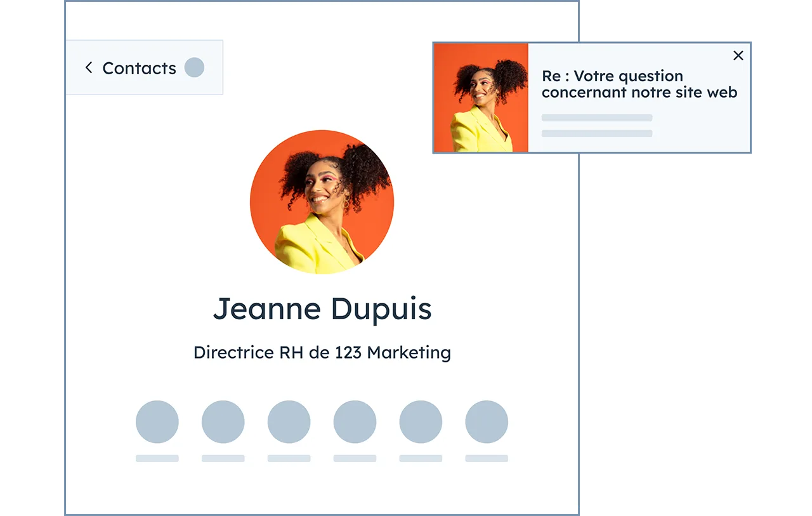Click Jeanne Dupuis's circular profile photo

pyautogui.click(x=322, y=202)
